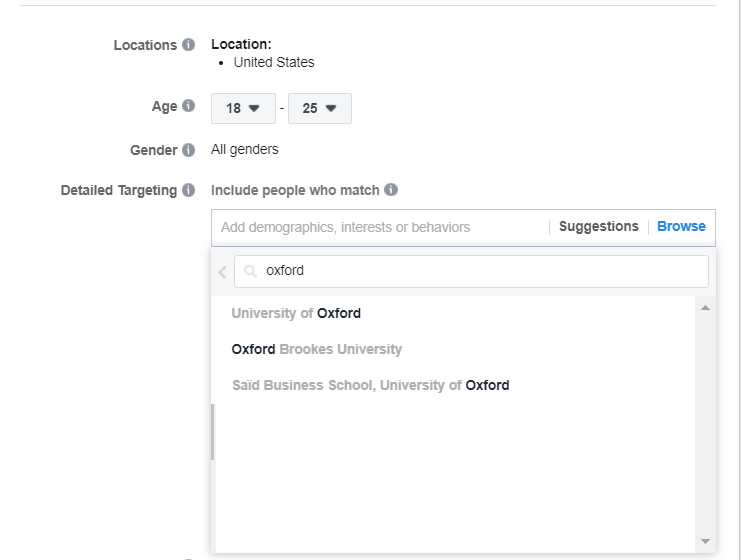This screenshot has width=741, height=560.
Task: Open the Suggestions option
Action: tap(599, 226)
